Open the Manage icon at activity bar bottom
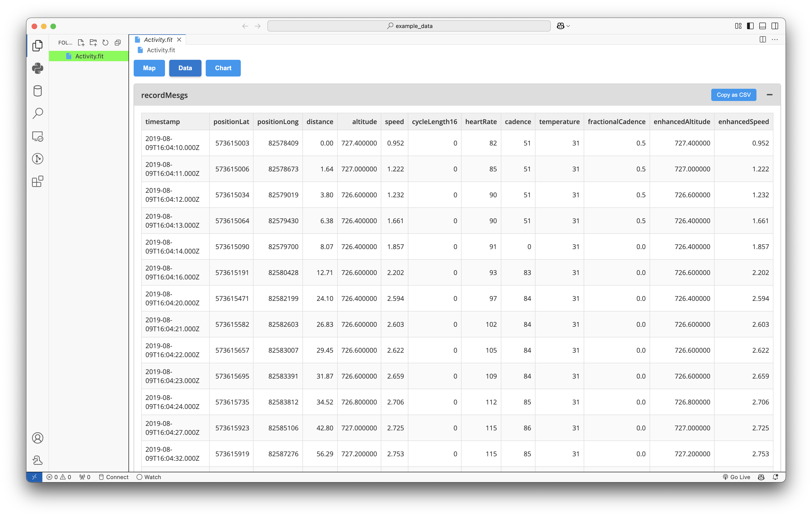Image resolution: width=812 pixels, height=517 pixels. click(x=37, y=460)
